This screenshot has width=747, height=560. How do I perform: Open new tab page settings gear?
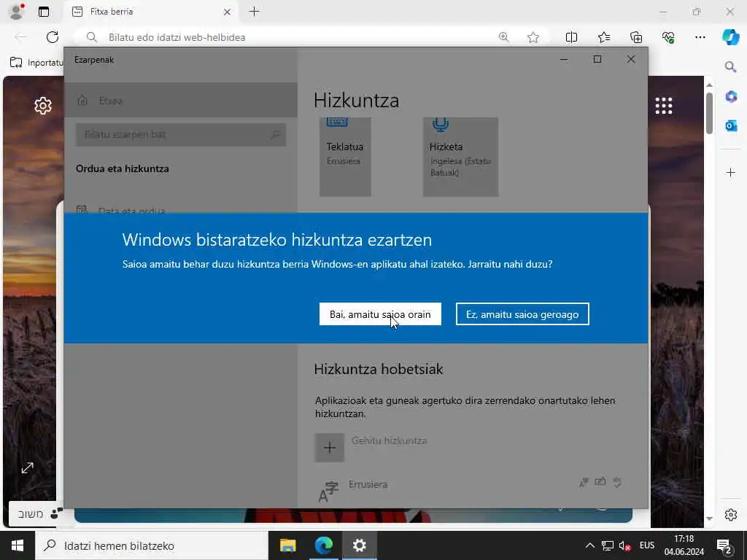43,105
